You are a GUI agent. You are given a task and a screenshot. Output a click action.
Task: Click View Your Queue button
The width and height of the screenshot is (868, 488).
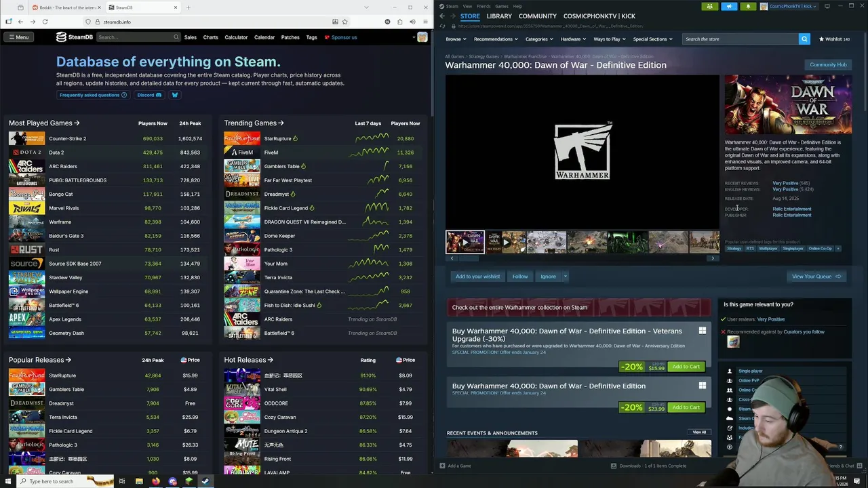point(816,276)
